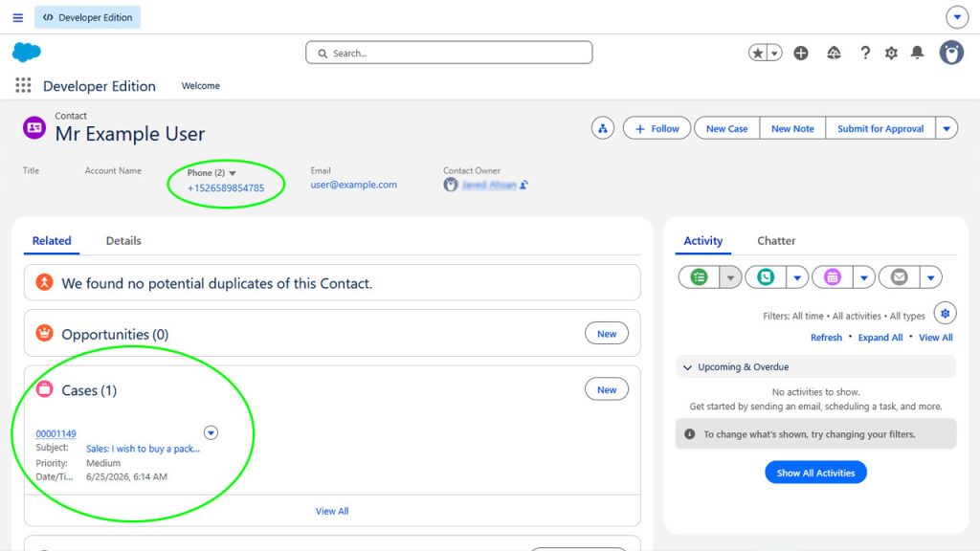This screenshot has height=551, width=980.
Task: Click the info icon in filter notice
Action: click(x=689, y=433)
